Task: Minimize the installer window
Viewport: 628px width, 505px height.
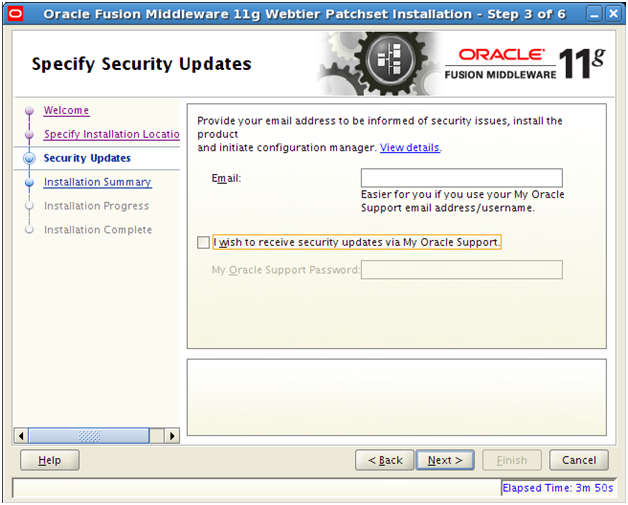Action: click(x=594, y=14)
